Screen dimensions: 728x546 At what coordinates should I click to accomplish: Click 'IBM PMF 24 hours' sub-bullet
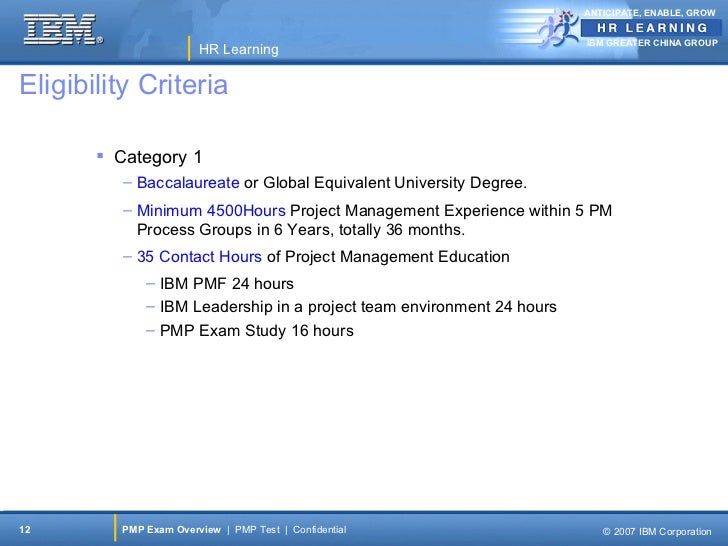(x=227, y=283)
